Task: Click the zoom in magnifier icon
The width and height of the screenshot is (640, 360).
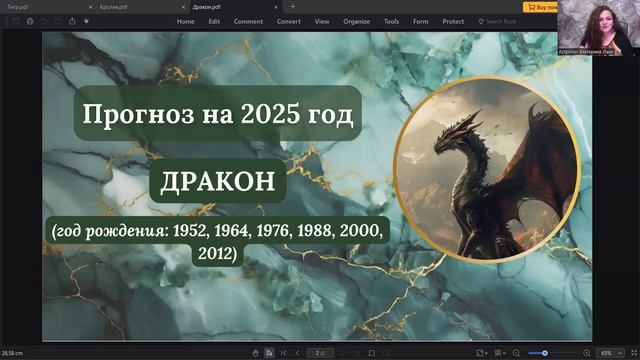Action: point(587,353)
